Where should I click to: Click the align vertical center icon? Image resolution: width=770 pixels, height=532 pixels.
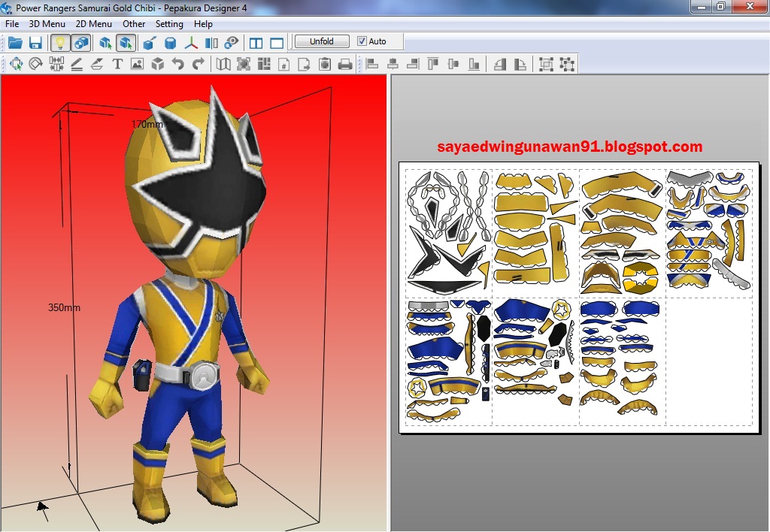pyautogui.click(x=453, y=64)
